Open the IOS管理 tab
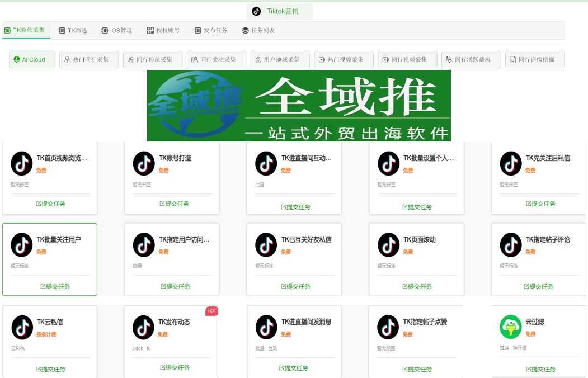588x378 pixels. pos(116,30)
